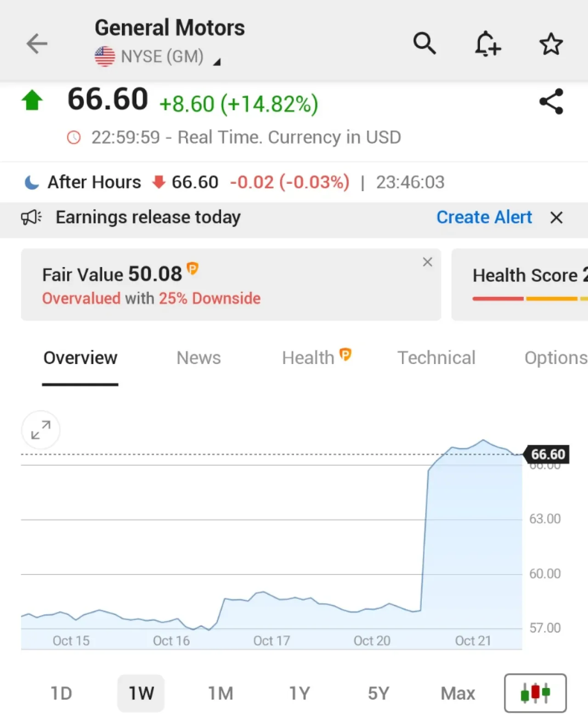Tap the After Hours moon icon
Screen dimensions: 588x723
(31, 182)
